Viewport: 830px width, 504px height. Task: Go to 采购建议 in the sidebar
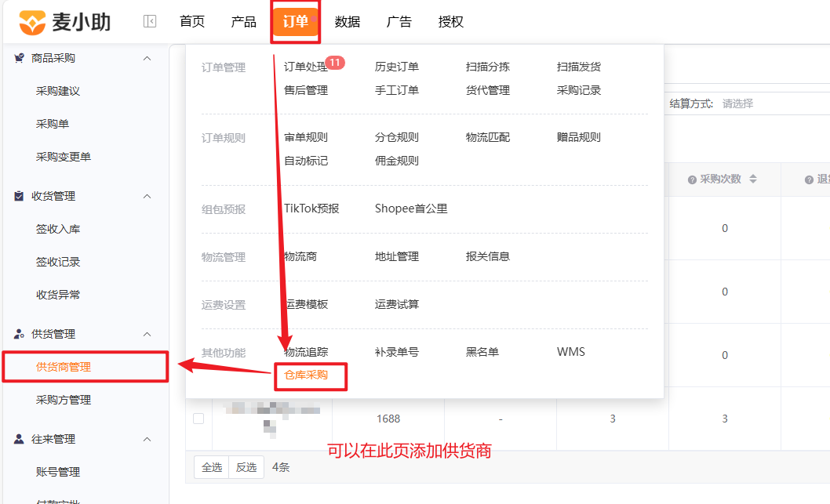click(x=58, y=91)
